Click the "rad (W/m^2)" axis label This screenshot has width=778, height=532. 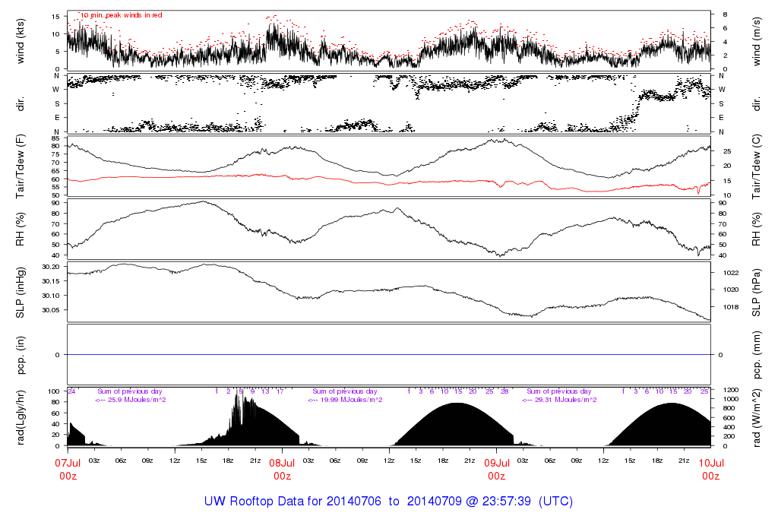tap(757, 416)
